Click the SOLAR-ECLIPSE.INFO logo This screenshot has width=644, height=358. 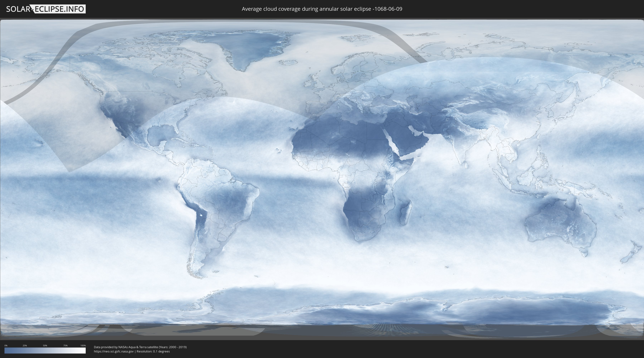(46, 9)
